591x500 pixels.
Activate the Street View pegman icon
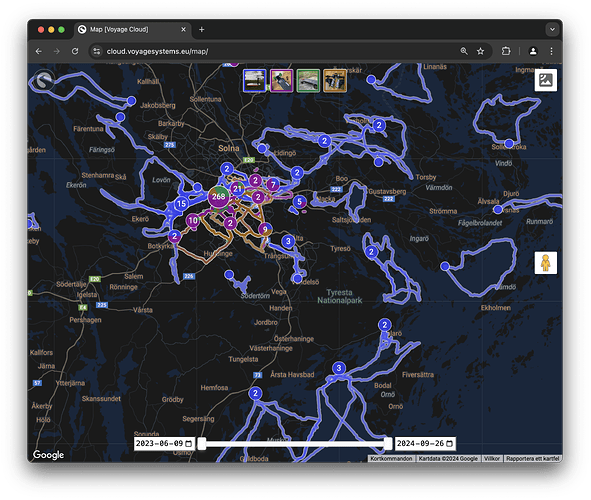545,263
